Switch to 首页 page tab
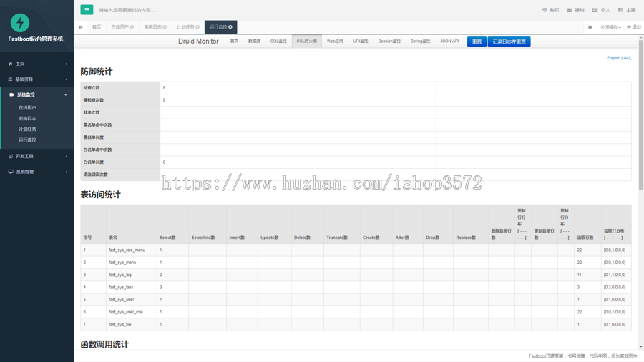Viewport: 644px width, 362px height. coord(97,27)
